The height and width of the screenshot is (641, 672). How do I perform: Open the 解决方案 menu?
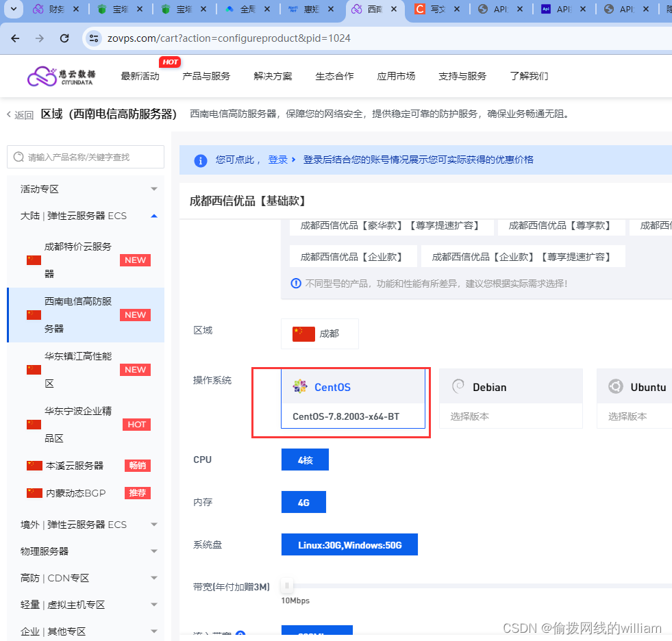point(273,76)
